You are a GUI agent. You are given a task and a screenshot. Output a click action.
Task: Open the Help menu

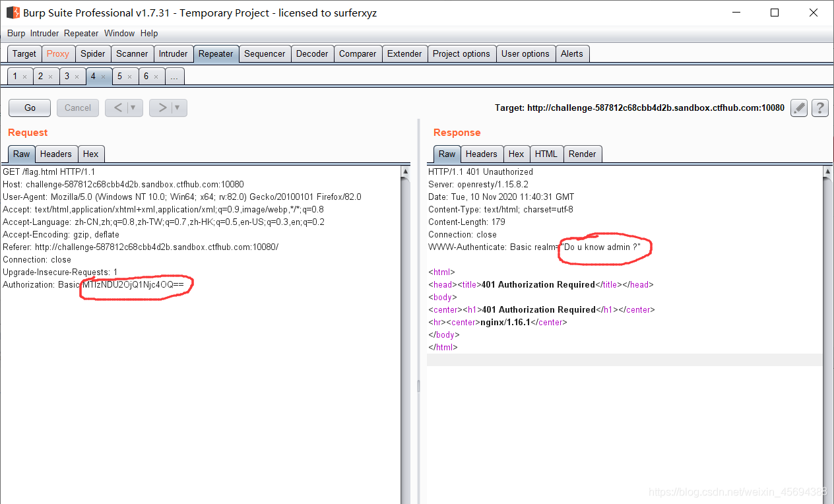(149, 33)
